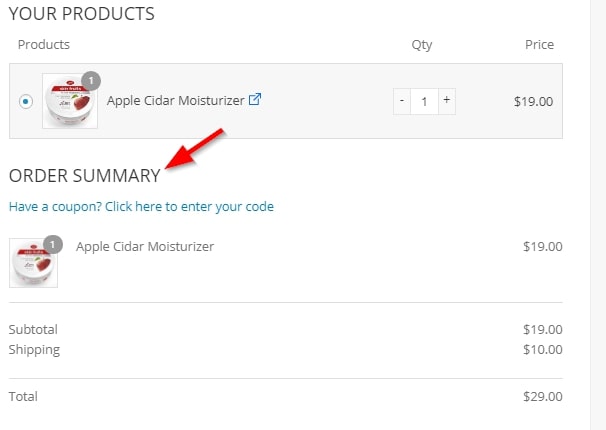Increase quantity with the plus button
Viewport: 606px width, 430px height.
(447, 101)
